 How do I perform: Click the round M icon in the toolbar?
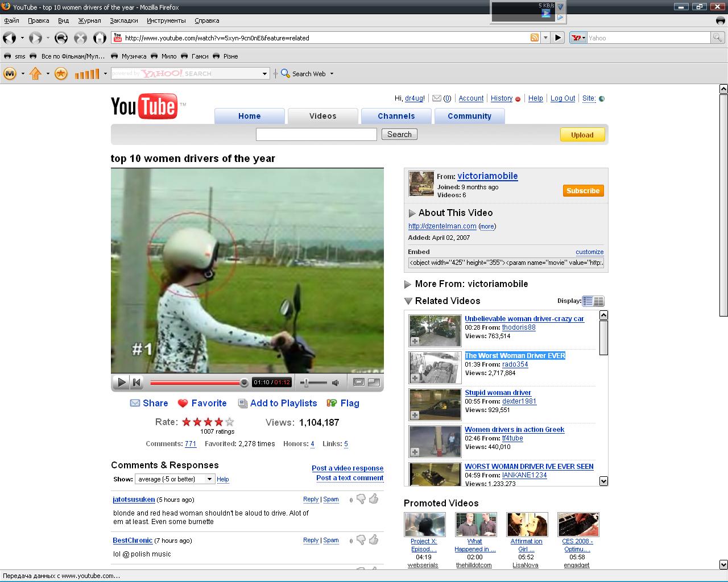10,73
